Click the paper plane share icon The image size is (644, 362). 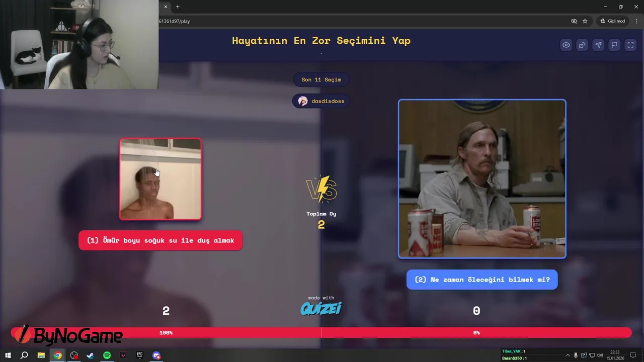point(598,45)
